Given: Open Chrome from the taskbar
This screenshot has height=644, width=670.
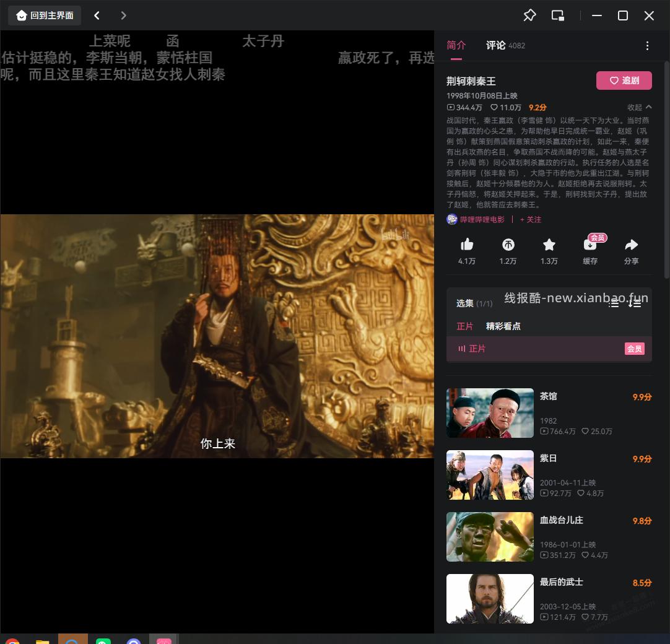Looking at the screenshot, I should point(13,640).
